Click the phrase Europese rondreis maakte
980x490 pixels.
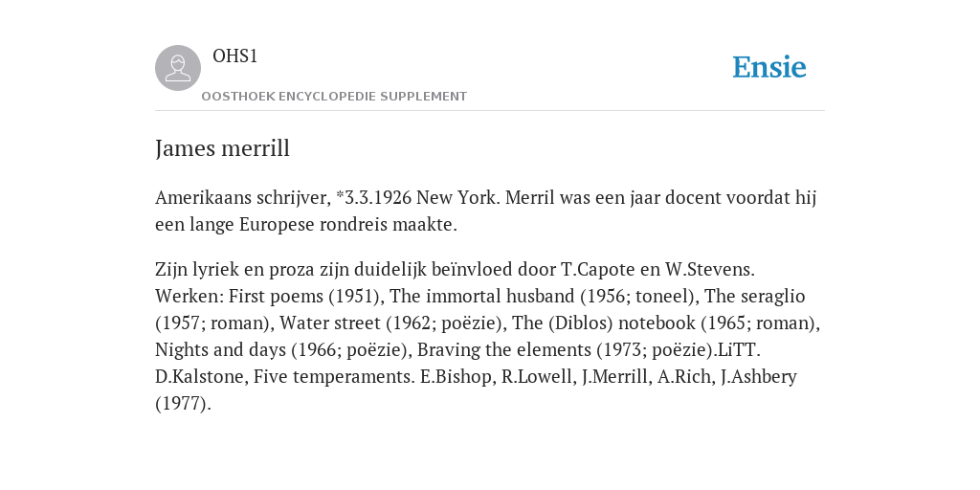pos(348,224)
